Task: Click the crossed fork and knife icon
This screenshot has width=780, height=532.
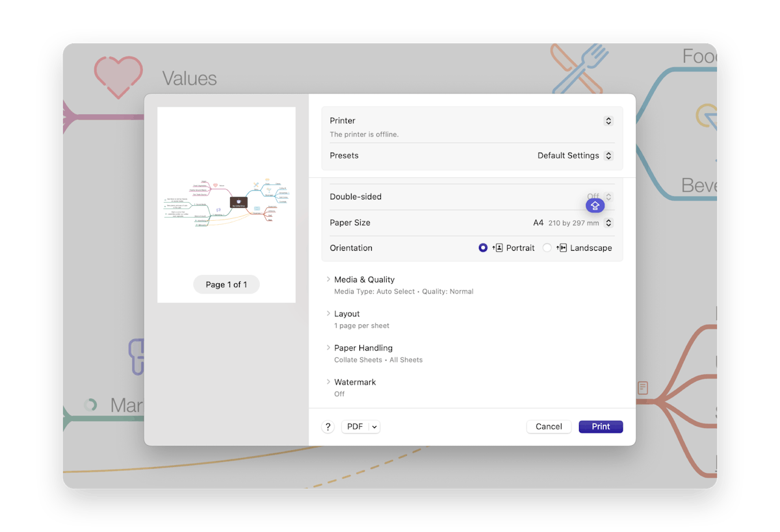Action: 580,68
